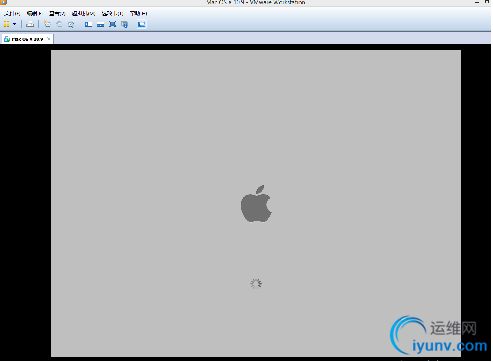Enter full screen mode icon
Viewport: 493px width, 362px height.
[x=112, y=24]
